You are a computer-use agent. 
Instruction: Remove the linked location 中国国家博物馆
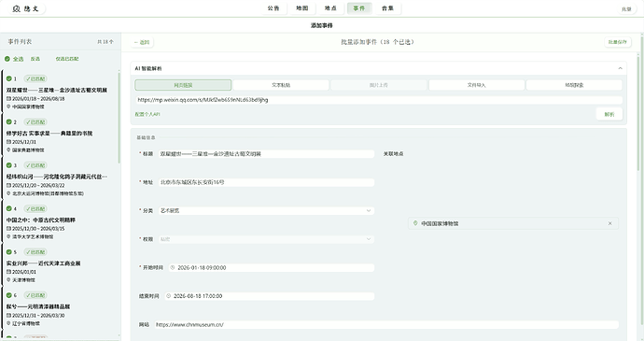609,223
